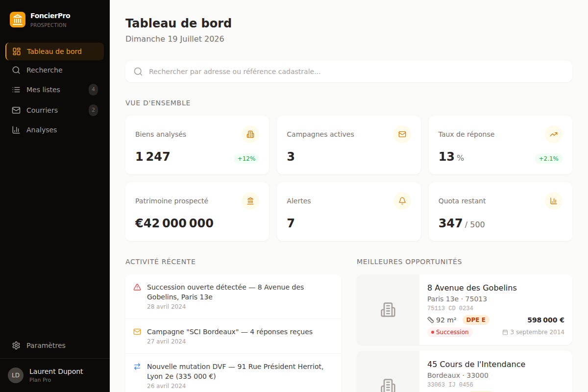Viewport: 588px width, 392px height.
Task: Click the DPE E badge
Action: 476,320
